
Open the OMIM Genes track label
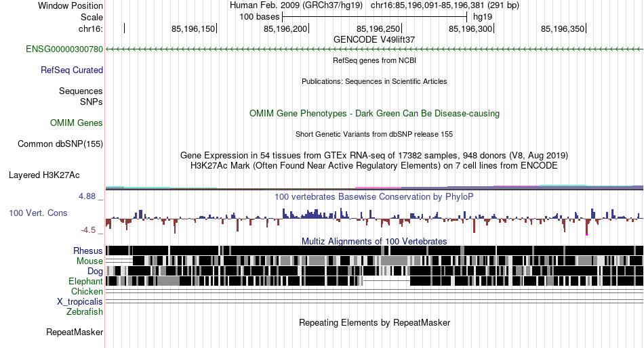coord(77,123)
